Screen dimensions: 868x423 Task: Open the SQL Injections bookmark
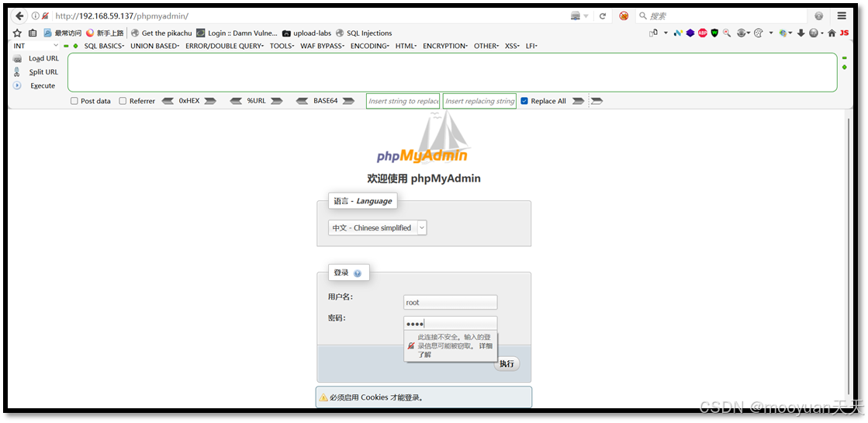click(x=364, y=33)
